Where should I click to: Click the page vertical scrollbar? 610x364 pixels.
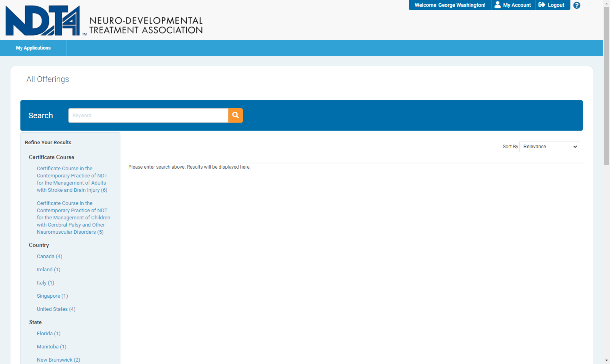(606, 86)
